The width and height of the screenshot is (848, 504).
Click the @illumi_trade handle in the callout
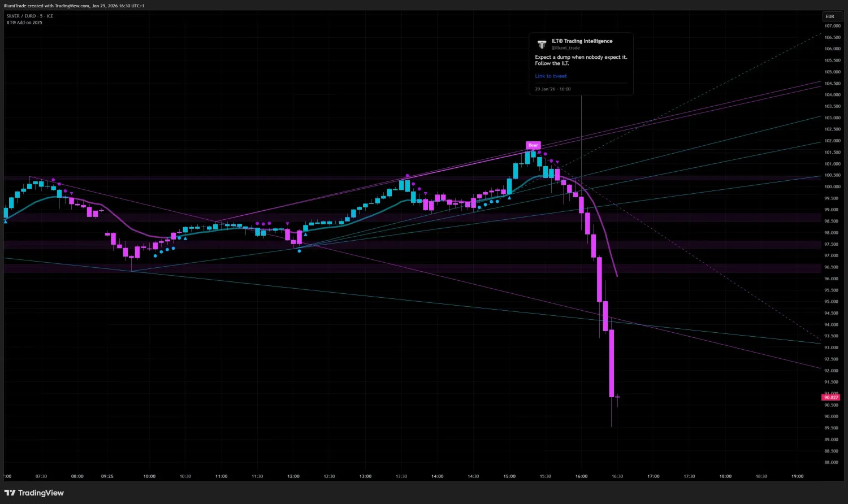click(566, 48)
